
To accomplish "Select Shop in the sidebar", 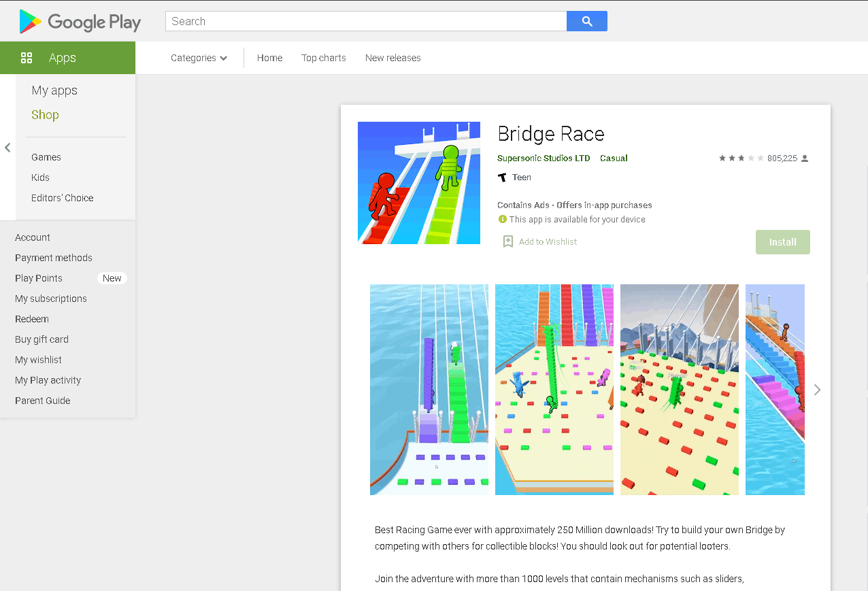I will coord(45,115).
